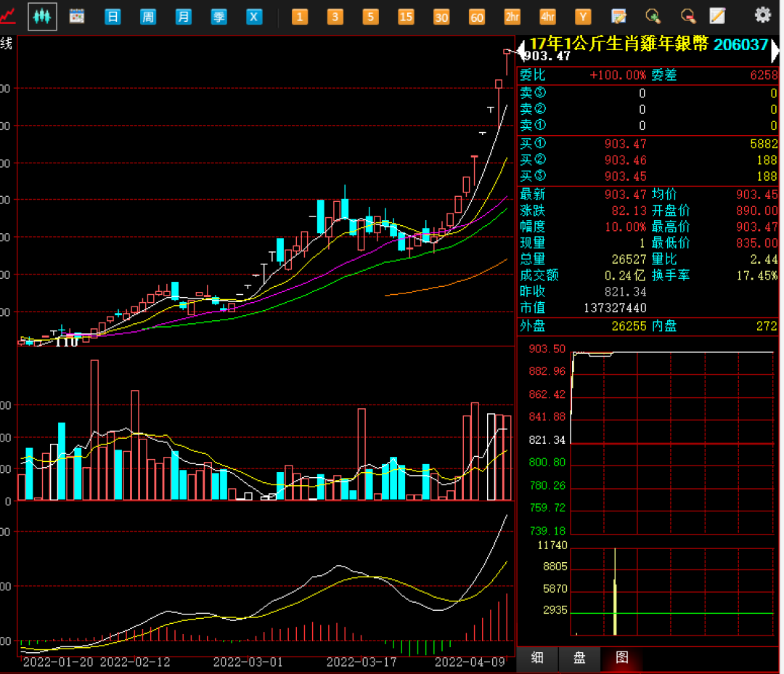Click the 幅度 value 10.00%
Image resolution: width=784 pixels, height=674 pixels.
626,227
